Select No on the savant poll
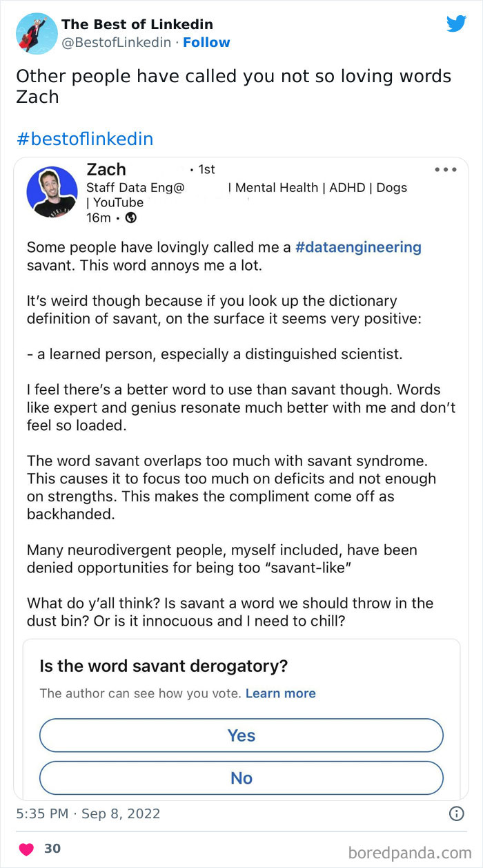Screen dimensions: 483x868 point(241,778)
